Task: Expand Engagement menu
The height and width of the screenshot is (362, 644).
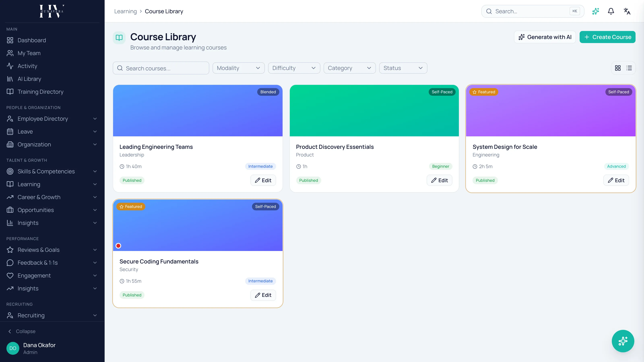Action: point(52,276)
